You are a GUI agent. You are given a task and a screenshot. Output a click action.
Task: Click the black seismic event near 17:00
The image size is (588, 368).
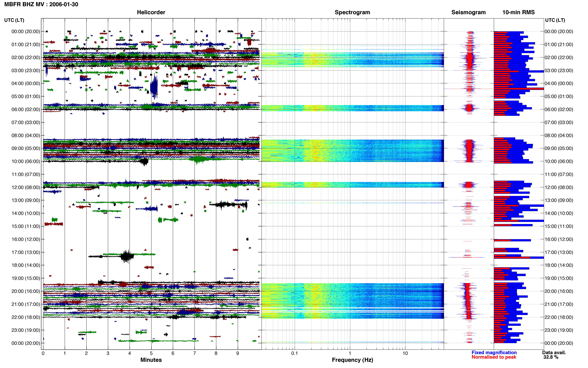click(x=127, y=256)
